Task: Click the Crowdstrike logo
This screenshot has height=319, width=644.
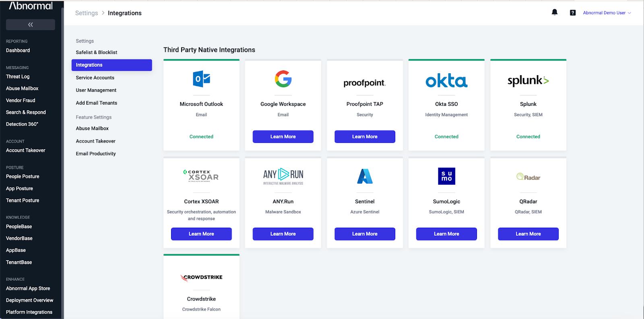Action: pyautogui.click(x=201, y=277)
